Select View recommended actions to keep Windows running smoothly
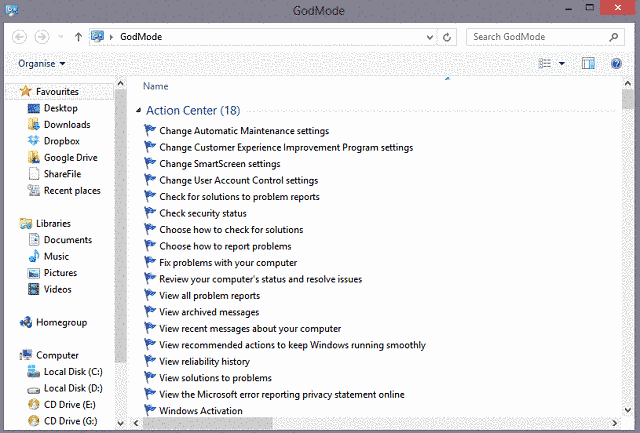Image resolution: width=640 pixels, height=433 pixels. pyautogui.click(x=292, y=345)
